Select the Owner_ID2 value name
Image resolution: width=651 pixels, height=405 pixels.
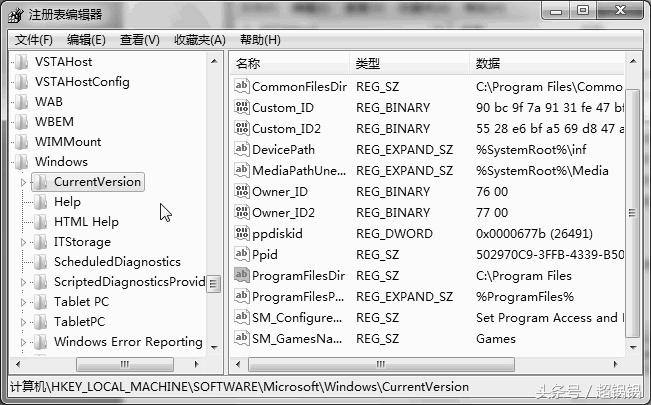(x=284, y=212)
